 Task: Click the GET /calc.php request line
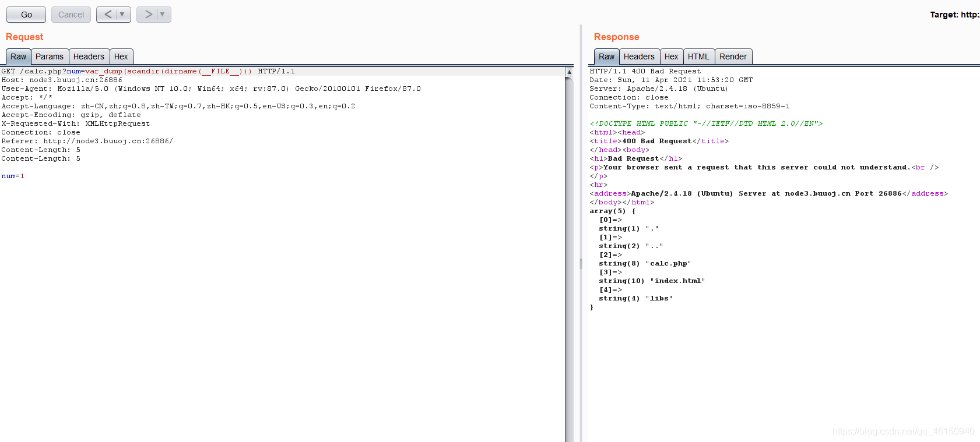[x=148, y=71]
